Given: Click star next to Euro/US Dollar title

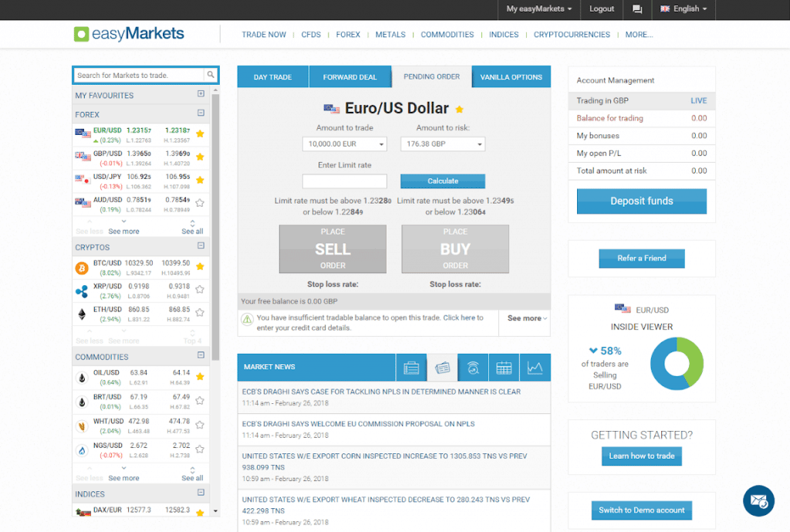Looking at the screenshot, I should click(460, 109).
